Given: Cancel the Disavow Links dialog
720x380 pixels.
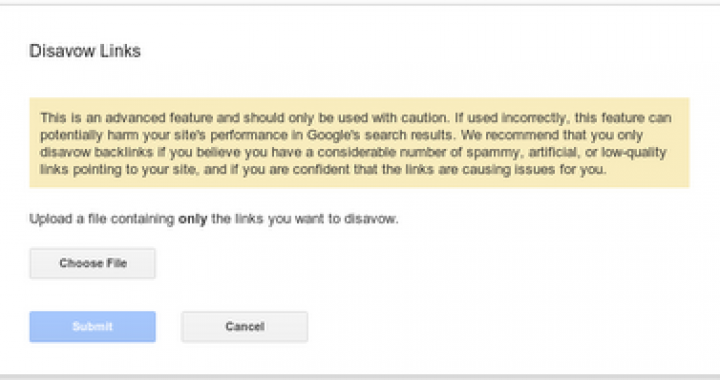Looking at the screenshot, I should pyautogui.click(x=244, y=326).
